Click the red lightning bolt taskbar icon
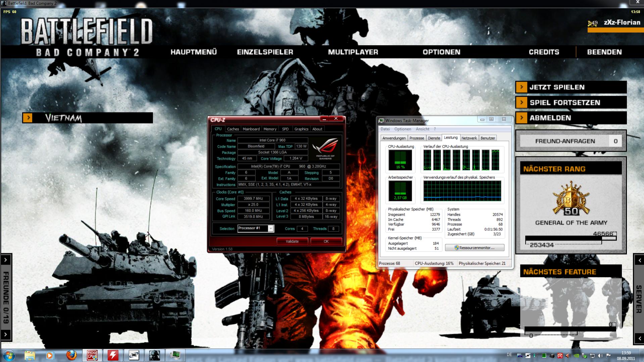 point(113,355)
